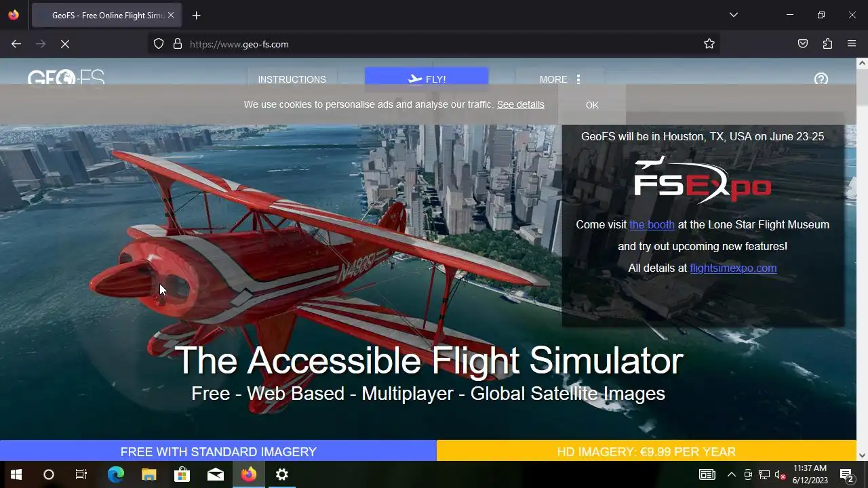
Task: Open Task View on the taskbar
Action: 81,474
